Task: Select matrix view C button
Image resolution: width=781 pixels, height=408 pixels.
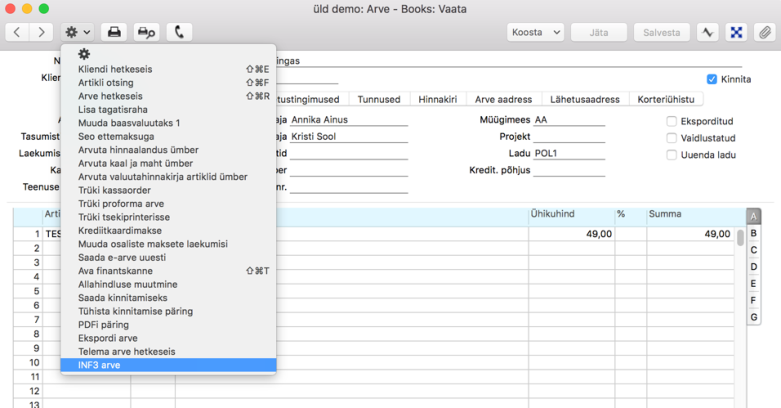Action: (x=754, y=250)
